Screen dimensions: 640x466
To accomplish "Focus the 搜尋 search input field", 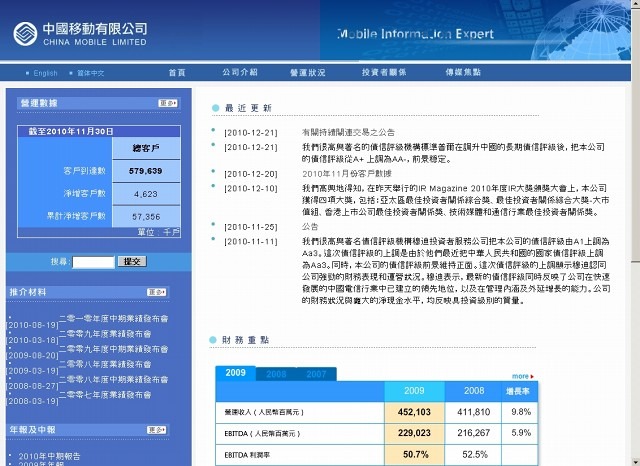I will point(93,262).
